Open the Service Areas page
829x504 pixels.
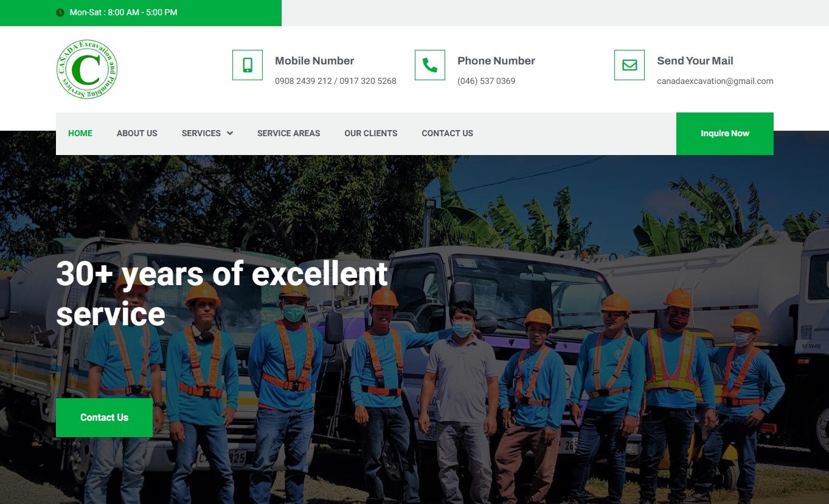(x=288, y=133)
